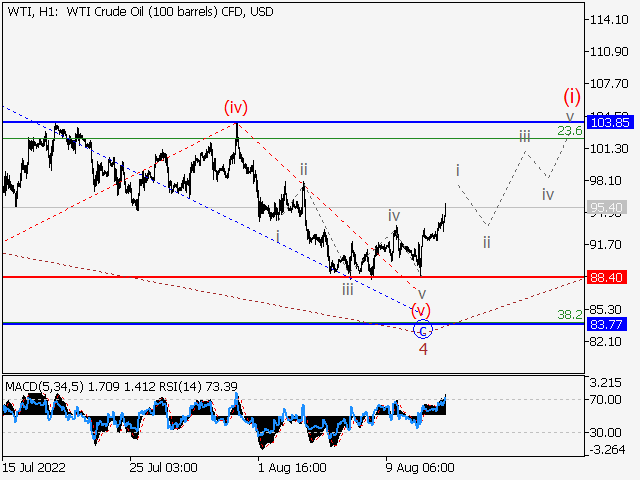Select the red (i) wave label

coord(572,96)
